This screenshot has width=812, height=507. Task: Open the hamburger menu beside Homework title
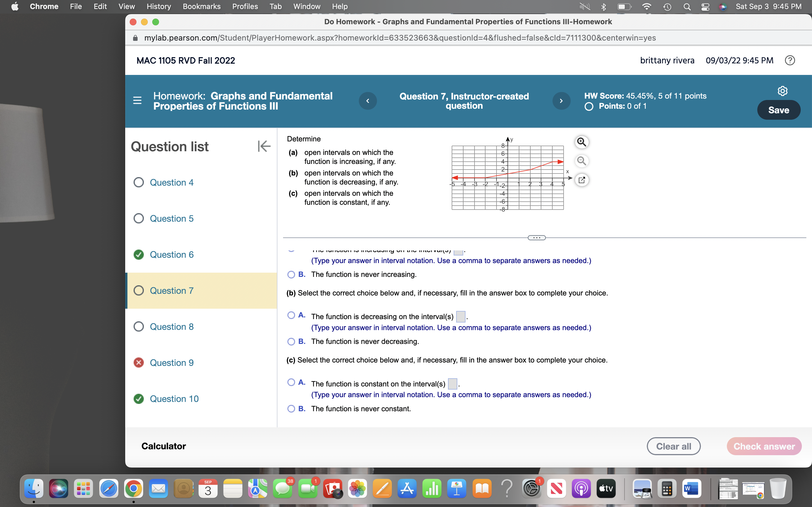pos(137,101)
